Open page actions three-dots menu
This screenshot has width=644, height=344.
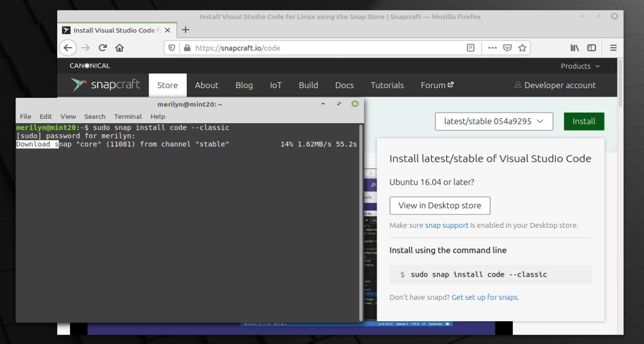492,48
